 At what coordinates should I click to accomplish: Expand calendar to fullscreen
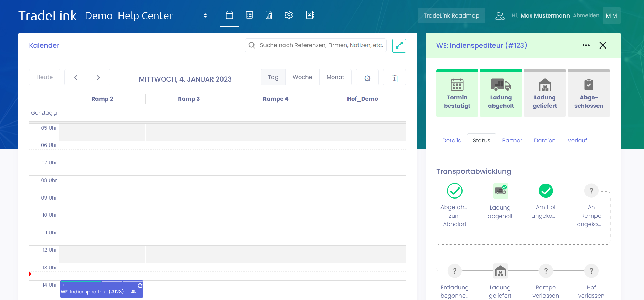pyautogui.click(x=399, y=45)
